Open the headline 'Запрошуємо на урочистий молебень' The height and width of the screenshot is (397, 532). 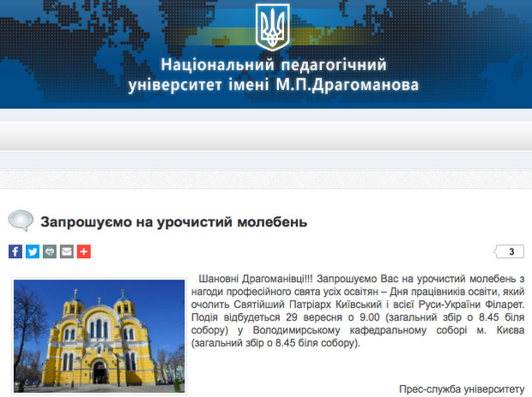pyautogui.click(x=174, y=222)
